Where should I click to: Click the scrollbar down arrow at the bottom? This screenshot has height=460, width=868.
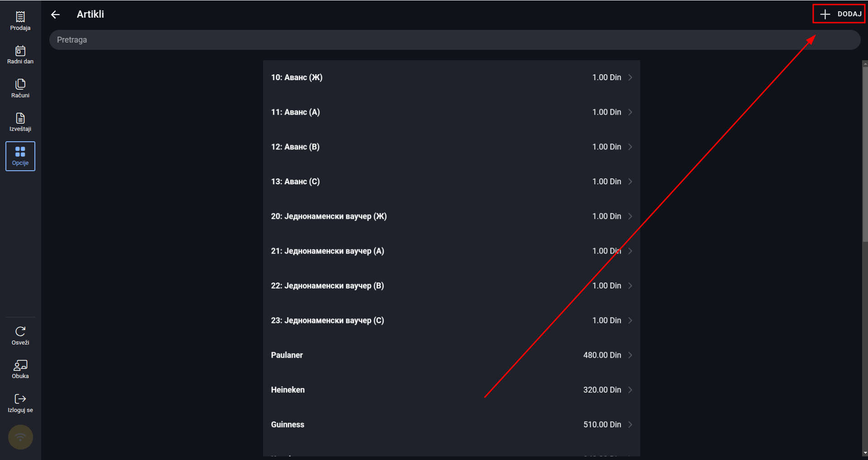(x=865, y=453)
